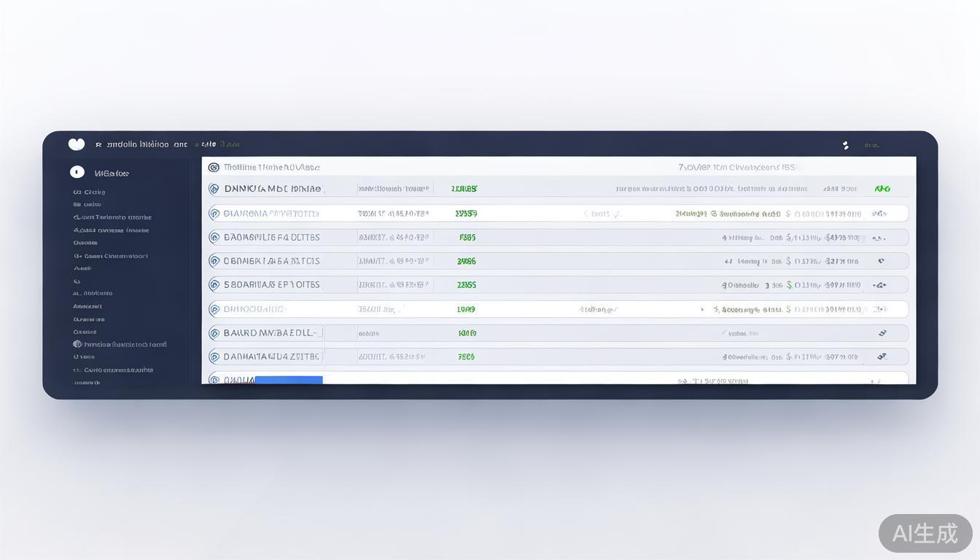Click the spiral icon of first table row
980x560 pixels.
214,189
